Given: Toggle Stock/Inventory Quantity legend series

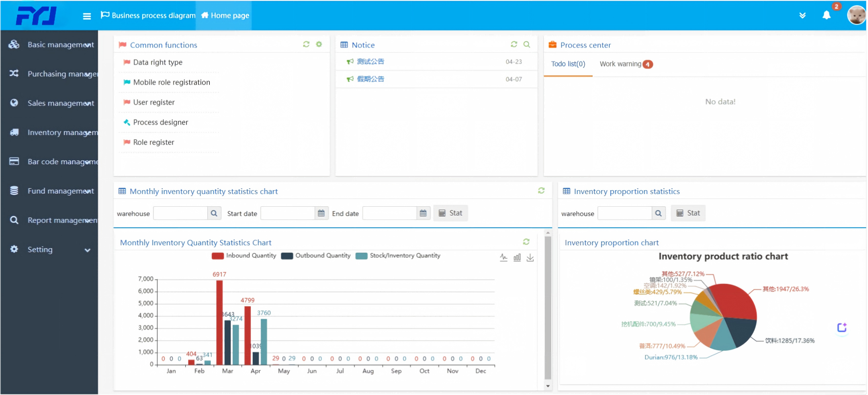Looking at the screenshot, I should click(x=398, y=256).
